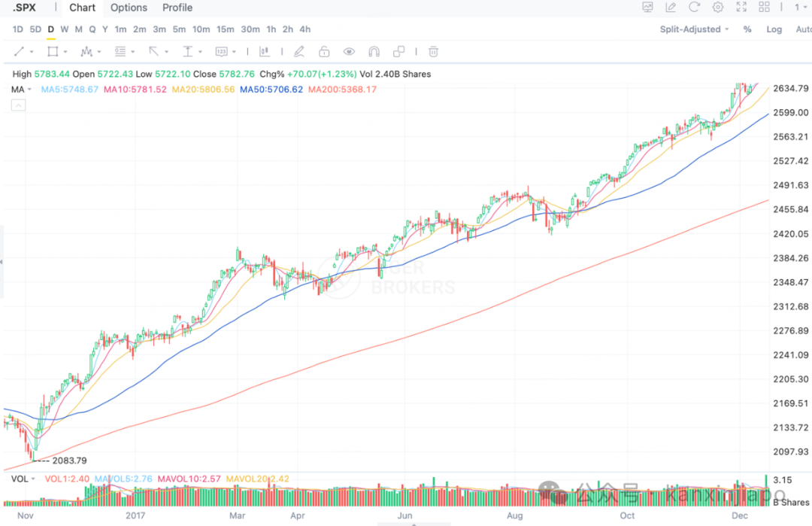Toggle the lock drawings icon

(x=324, y=51)
